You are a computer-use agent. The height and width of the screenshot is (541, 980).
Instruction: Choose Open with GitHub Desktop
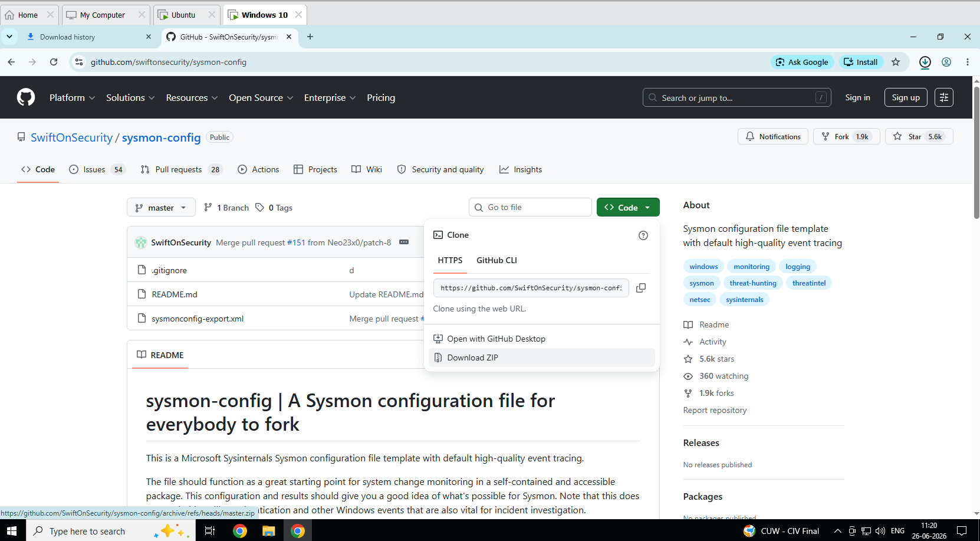click(541, 339)
